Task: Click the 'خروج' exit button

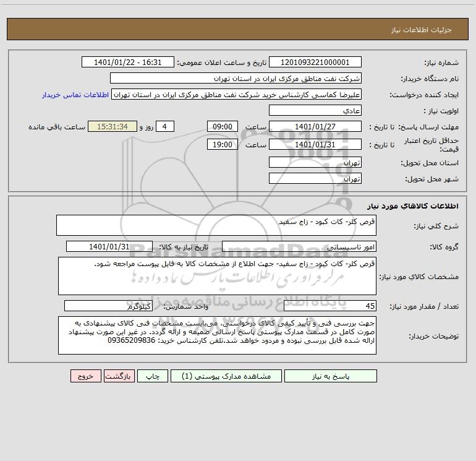Action: (x=85, y=376)
